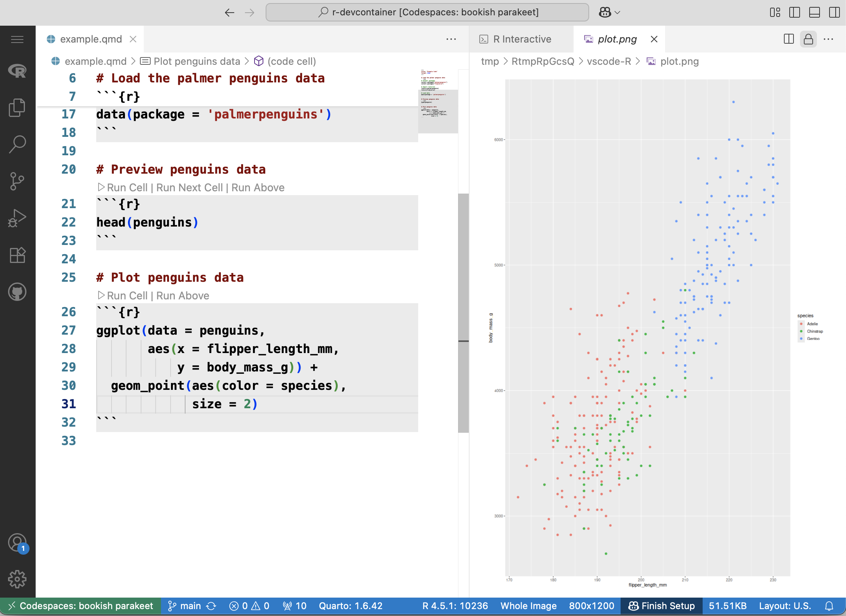Open the Copilot chat icon
Screen dimensions: 846x616
pos(605,12)
